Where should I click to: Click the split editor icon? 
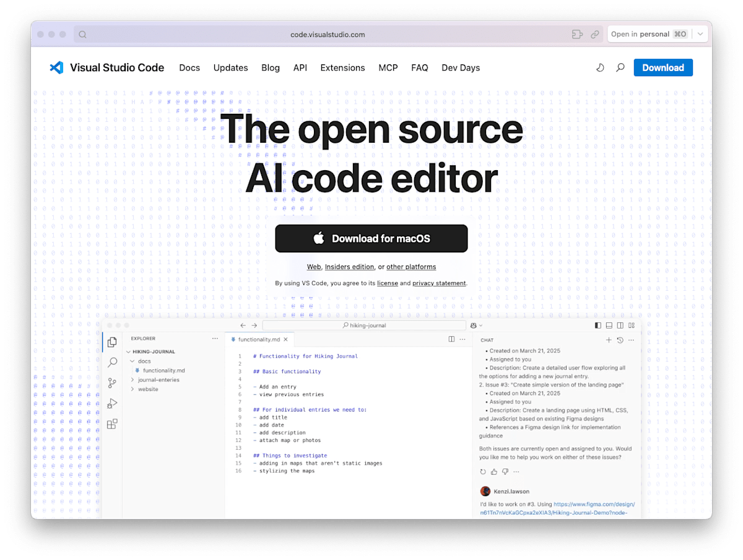click(451, 339)
